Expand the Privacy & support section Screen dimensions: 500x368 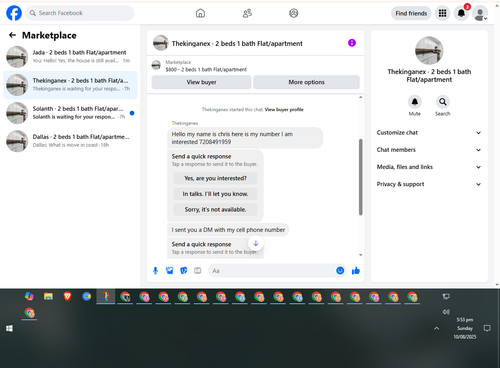[x=429, y=184]
